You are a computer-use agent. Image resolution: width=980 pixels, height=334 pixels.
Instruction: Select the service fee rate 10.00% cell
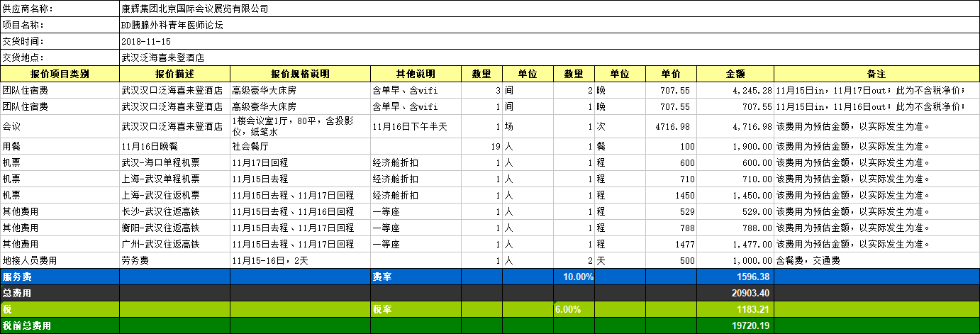574,277
